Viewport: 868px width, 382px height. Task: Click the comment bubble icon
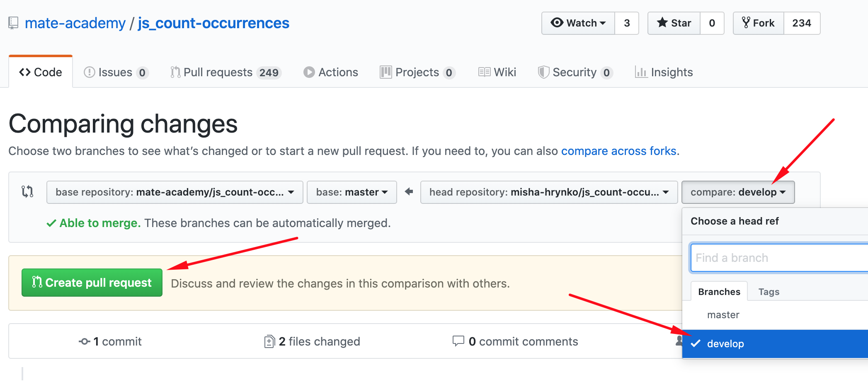pyautogui.click(x=458, y=341)
